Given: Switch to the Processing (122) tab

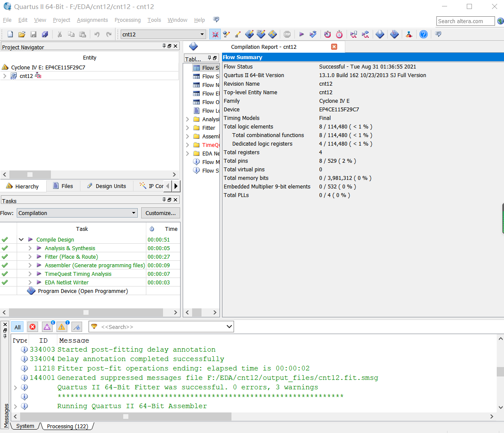Looking at the screenshot, I should tap(67, 426).
